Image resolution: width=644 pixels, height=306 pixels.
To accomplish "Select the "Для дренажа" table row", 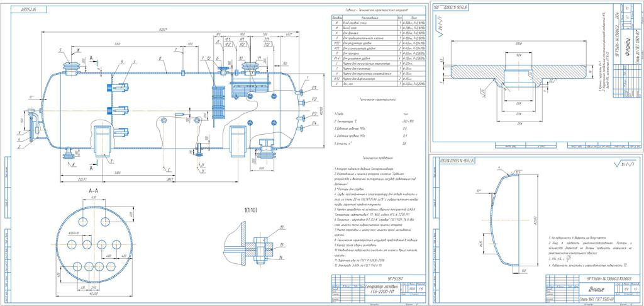I will pos(378,33).
